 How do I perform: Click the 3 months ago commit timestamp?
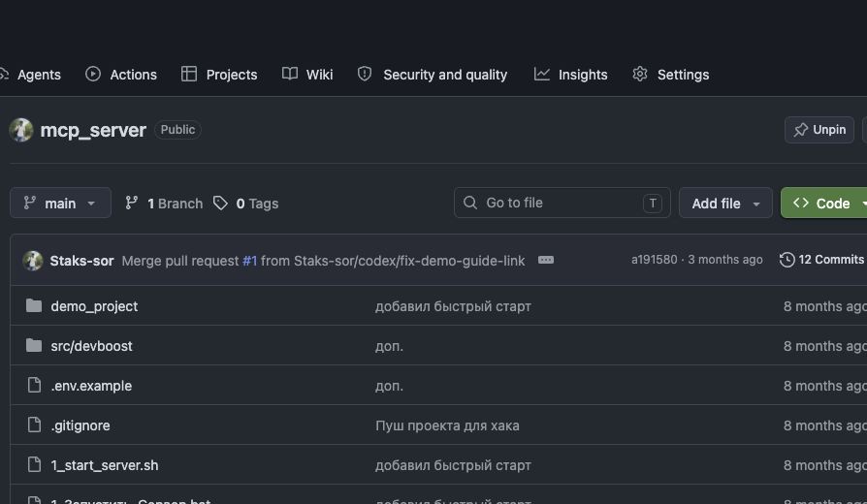724,259
